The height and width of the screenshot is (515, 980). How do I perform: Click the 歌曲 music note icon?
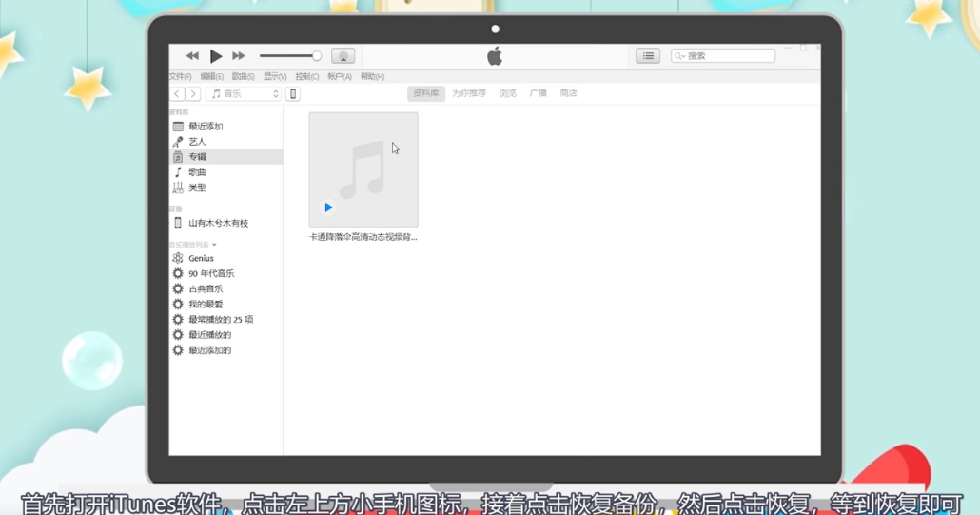pyautogui.click(x=178, y=172)
